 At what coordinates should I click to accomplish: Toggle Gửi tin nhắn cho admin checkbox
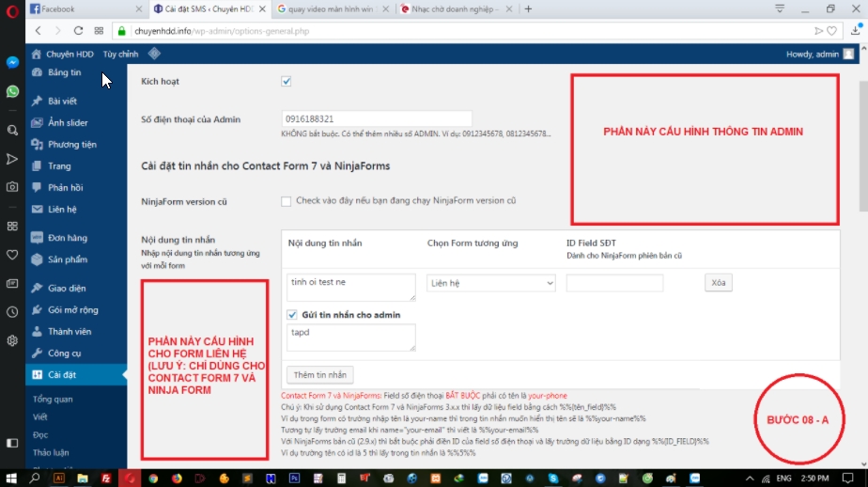[x=292, y=314]
